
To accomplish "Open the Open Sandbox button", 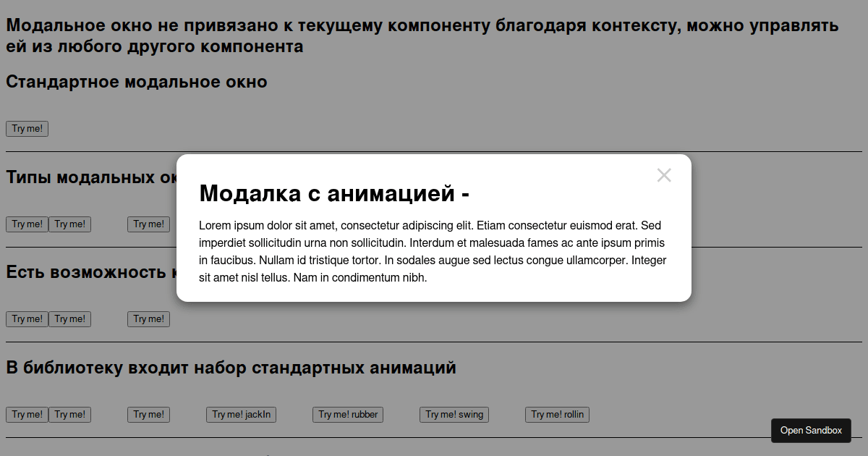I will [x=811, y=431].
